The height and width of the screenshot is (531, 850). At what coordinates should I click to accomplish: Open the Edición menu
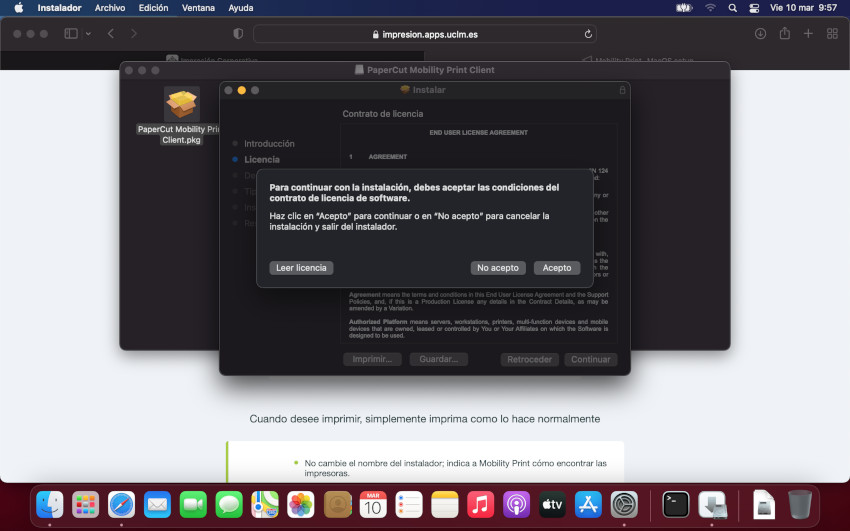click(x=153, y=8)
